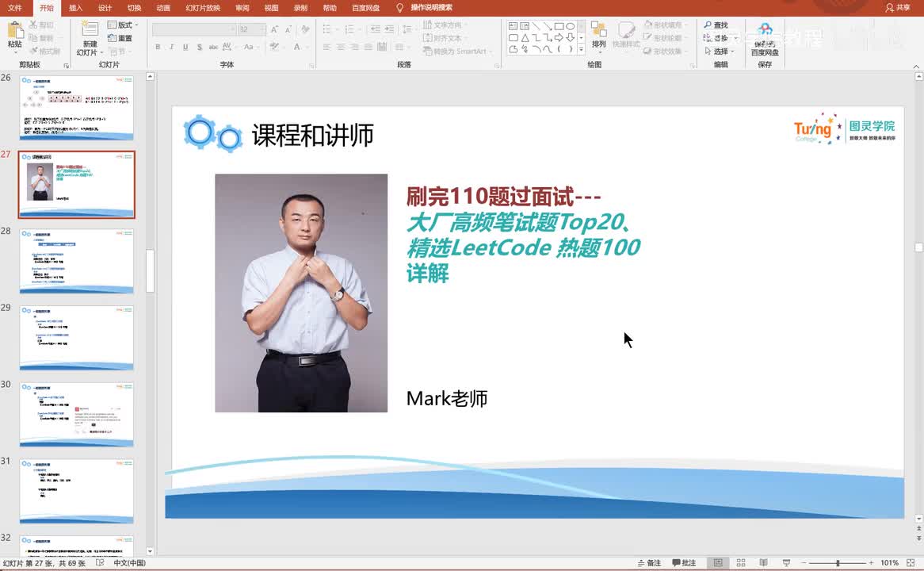Click the spell check icon in the status bar
The image size is (924, 571).
click(x=100, y=563)
